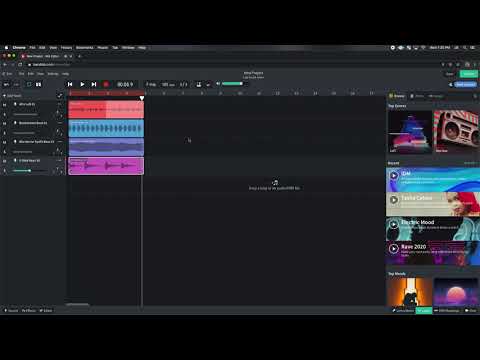Open options menu for the purple-clip track
This screenshot has height=360, width=480.
coord(60,142)
